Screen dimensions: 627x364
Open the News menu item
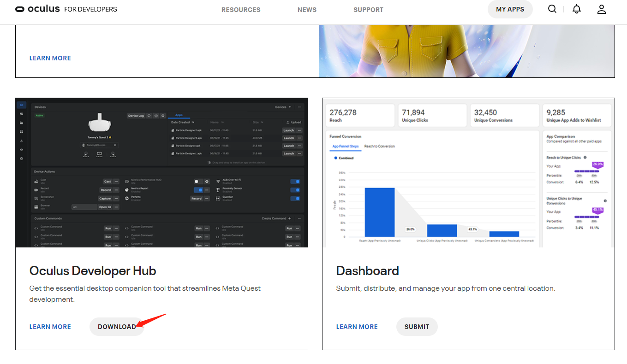tap(307, 10)
